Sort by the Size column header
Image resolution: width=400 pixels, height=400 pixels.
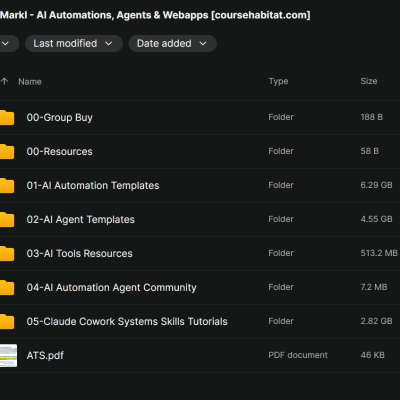tap(369, 81)
